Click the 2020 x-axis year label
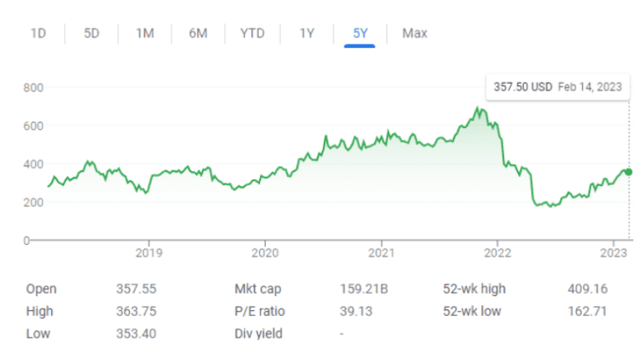Viewport: 644px width, 363px height. pos(265,252)
